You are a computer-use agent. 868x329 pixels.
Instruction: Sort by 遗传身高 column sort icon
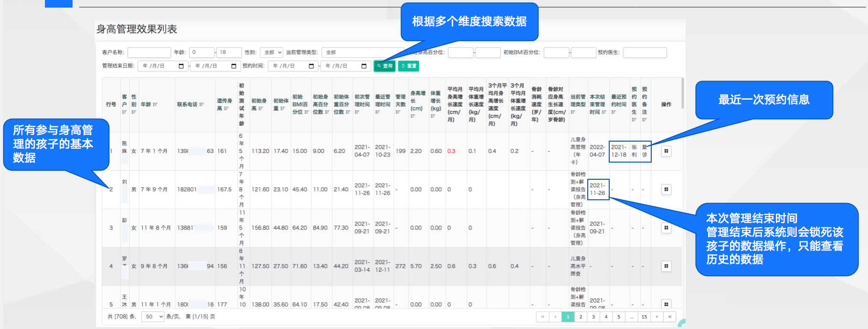(x=226, y=108)
